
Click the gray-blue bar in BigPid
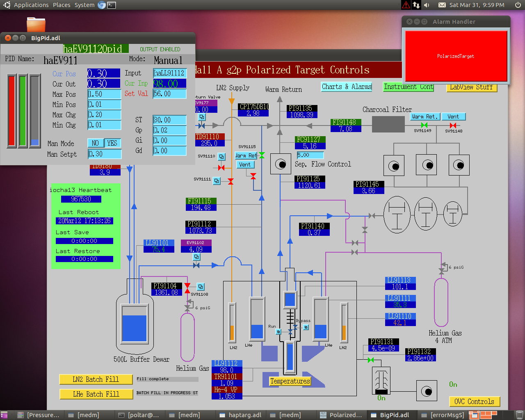coord(35,111)
